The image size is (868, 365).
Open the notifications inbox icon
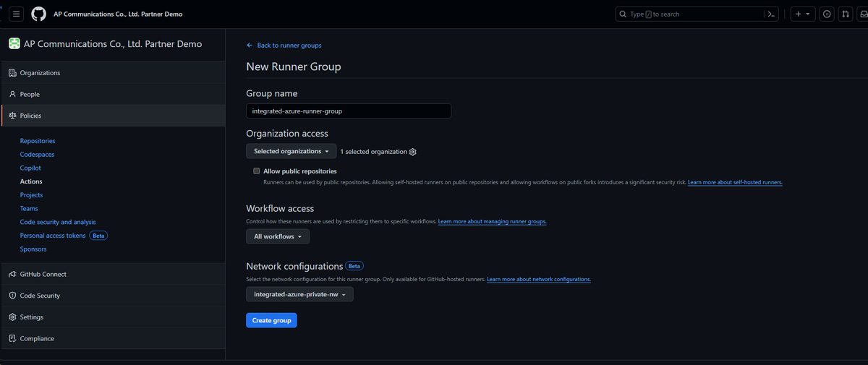tap(862, 14)
